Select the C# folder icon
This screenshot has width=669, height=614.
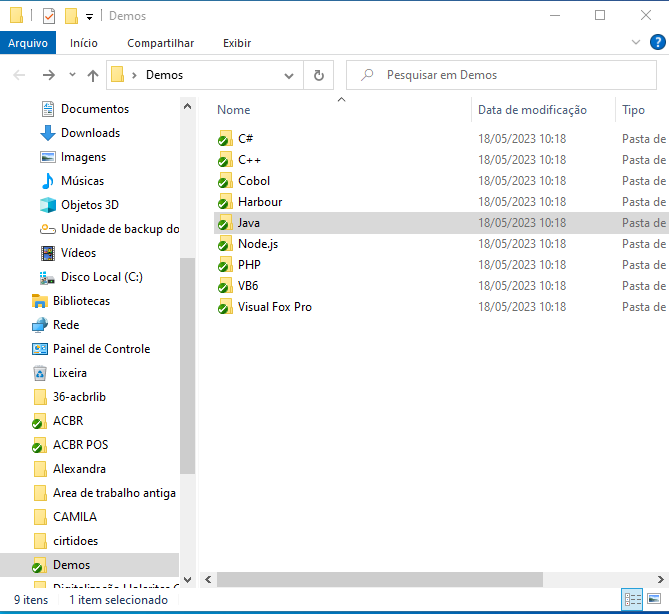[224, 139]
